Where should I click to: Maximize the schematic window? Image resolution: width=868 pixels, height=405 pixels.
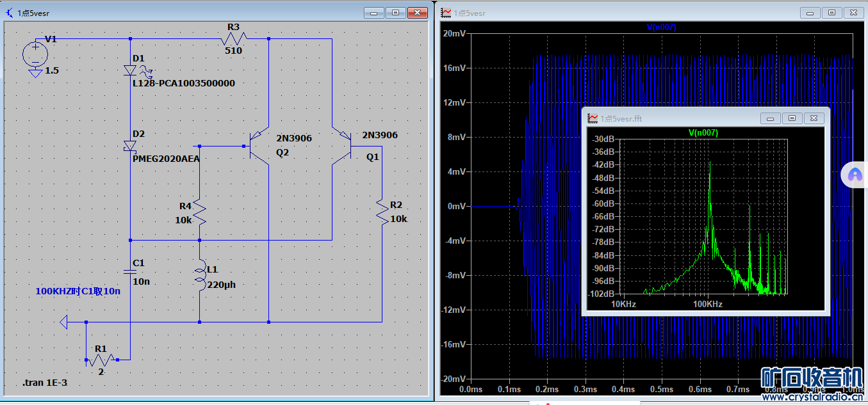395,13
